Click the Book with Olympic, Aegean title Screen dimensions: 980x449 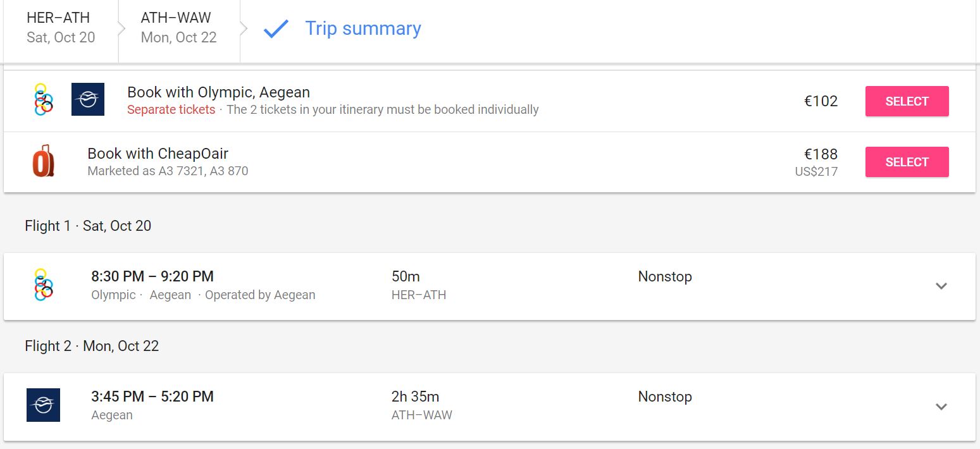[x=218, y=92]
